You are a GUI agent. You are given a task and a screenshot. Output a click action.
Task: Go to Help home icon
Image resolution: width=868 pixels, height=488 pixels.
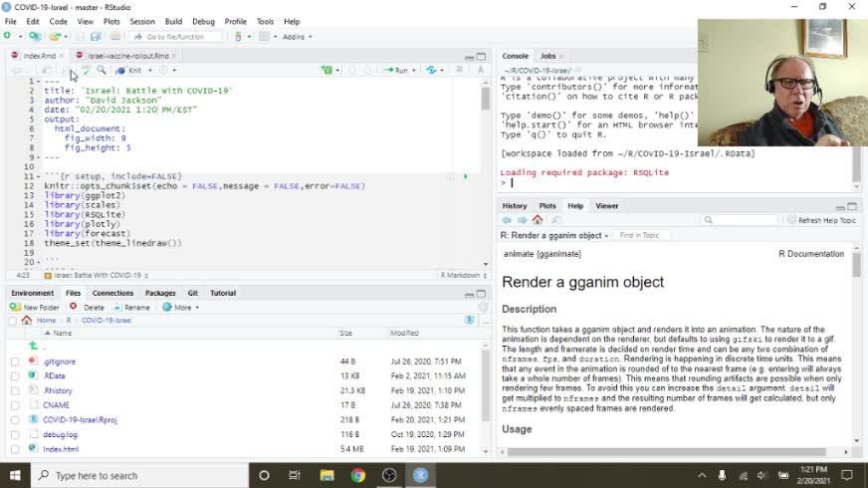click(x=538, y=220)
